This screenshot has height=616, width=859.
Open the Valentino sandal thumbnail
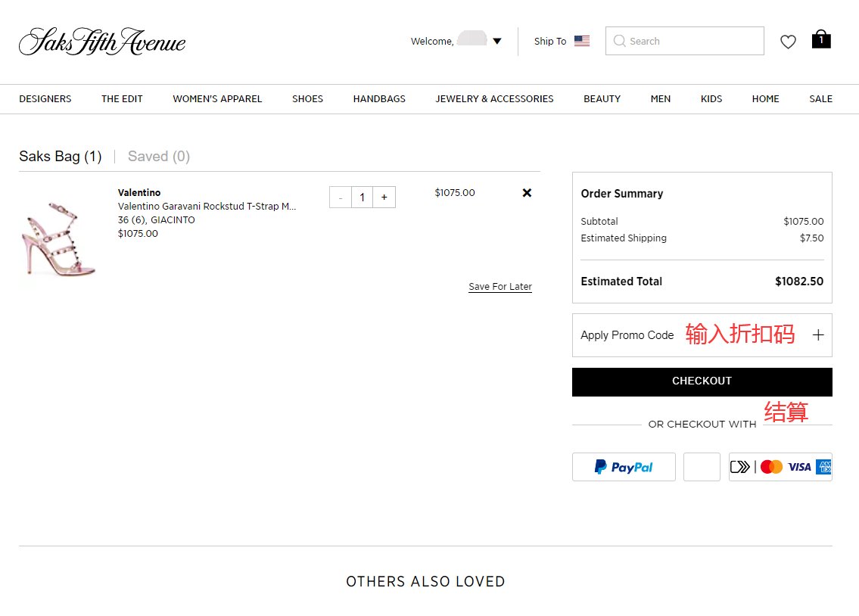(58, 238)
